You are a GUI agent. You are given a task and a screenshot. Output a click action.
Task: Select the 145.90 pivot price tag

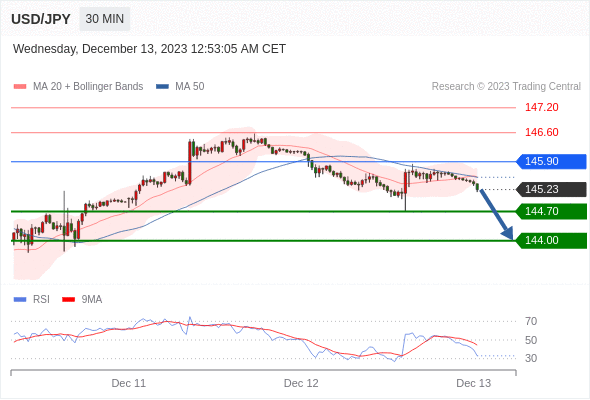point(551,161)
